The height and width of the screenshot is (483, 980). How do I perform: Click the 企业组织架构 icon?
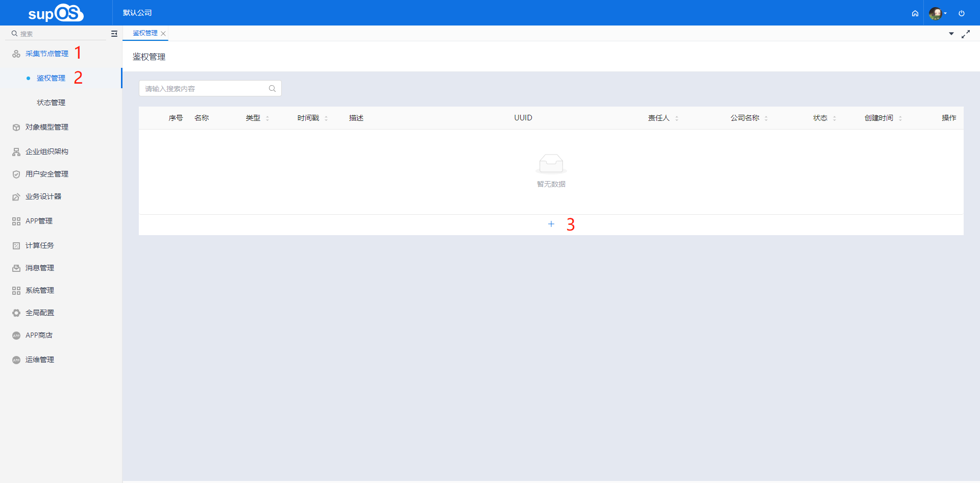16,151
